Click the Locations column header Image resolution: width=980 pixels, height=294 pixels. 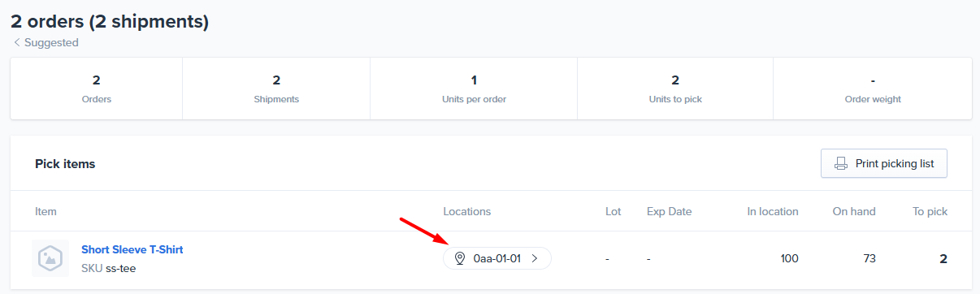467,211
